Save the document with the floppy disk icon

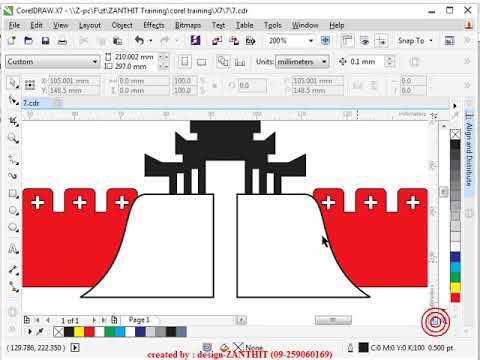tap(45, 41)
